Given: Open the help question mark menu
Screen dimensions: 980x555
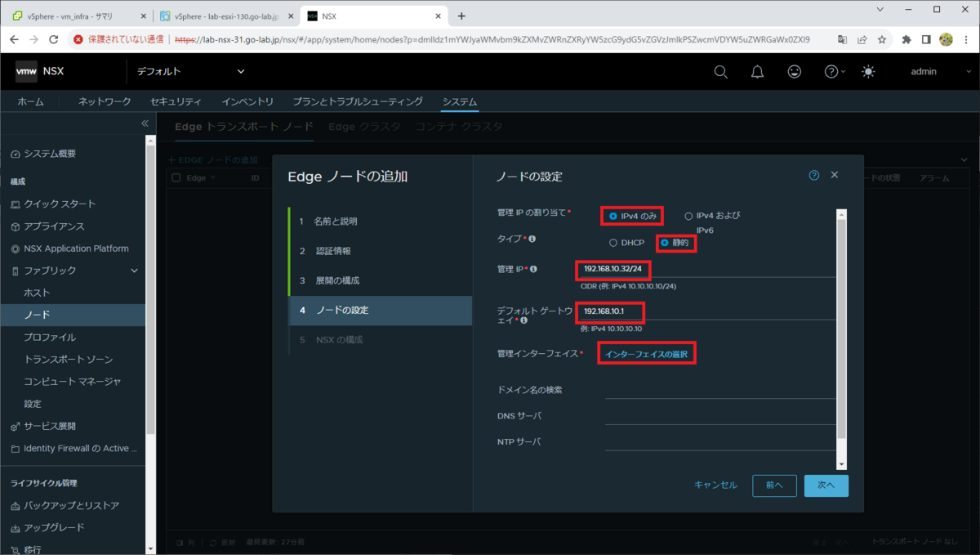Looking at the screenshot, I should click(x=833, y=72).
